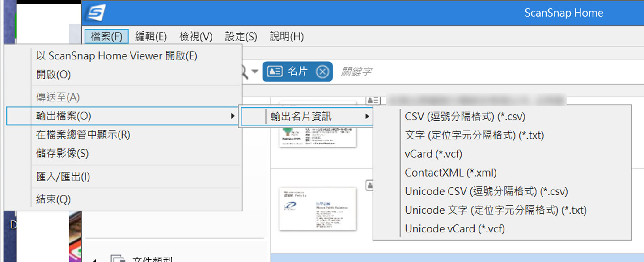The height and width of the screenshot is (262, 644).
Task: Click the magnifying glass search icon
Action: click(243, 72)
